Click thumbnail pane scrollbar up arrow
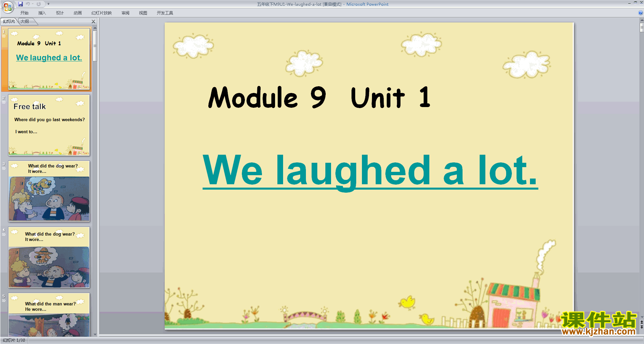 coord(95,28)
